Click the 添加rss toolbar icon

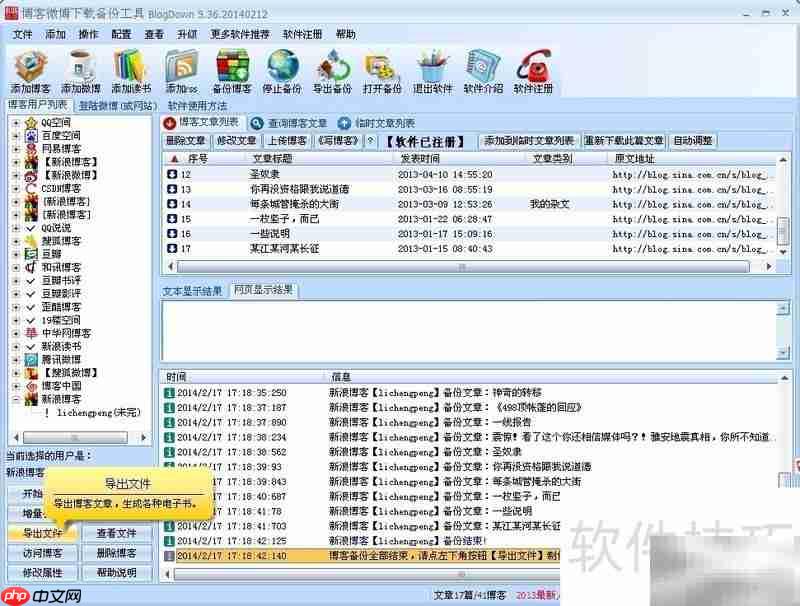point(181,65)
